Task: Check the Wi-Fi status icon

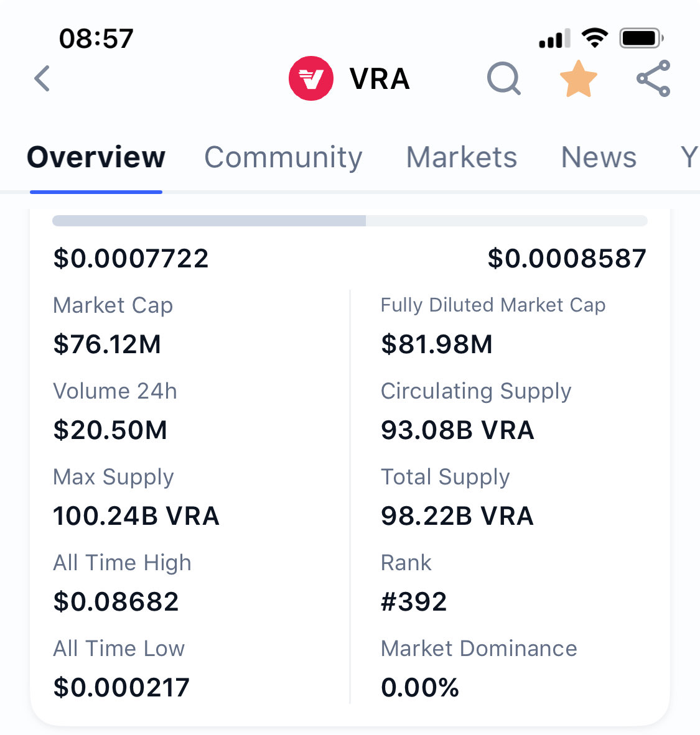Action: click(x=594, y=38)
